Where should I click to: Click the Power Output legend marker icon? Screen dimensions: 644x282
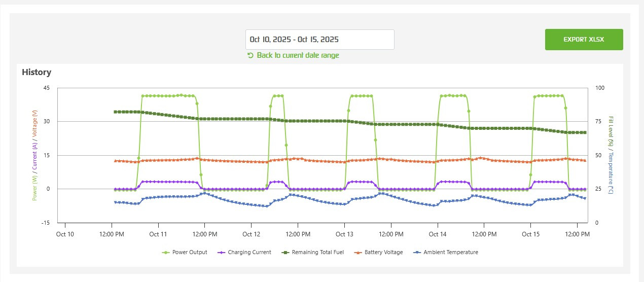pyautogui.click(x=165, y=252)
